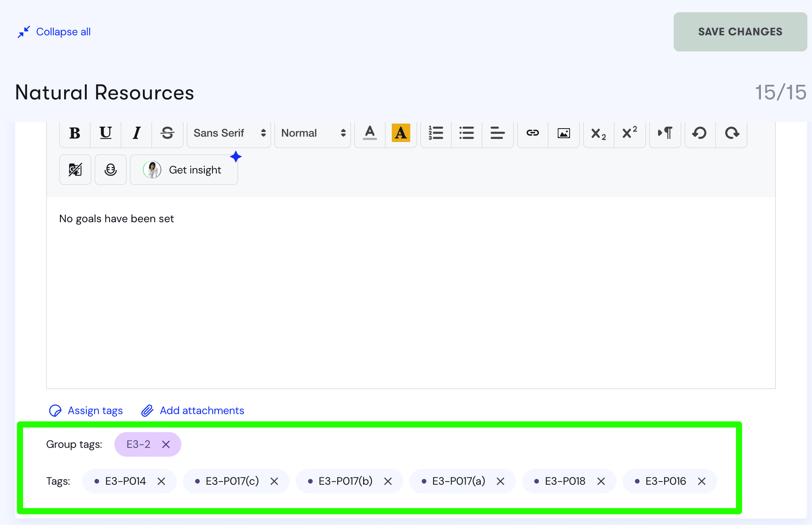Remove the E3-P017(a) tag
The image size is (812, 525).
pos(500,481)
